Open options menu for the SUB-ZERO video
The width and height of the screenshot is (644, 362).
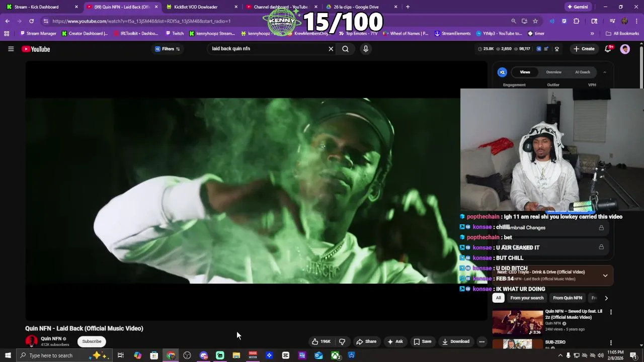point(611,343)
